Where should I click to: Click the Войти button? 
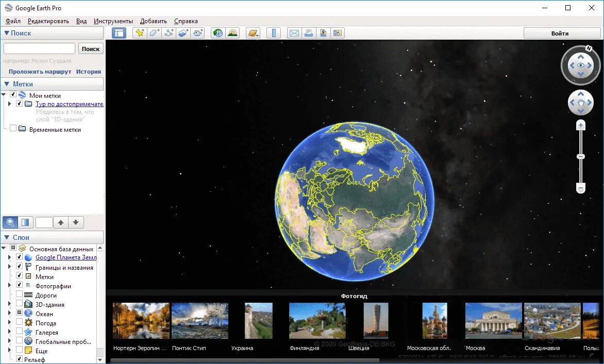click(x=562, y=32)
